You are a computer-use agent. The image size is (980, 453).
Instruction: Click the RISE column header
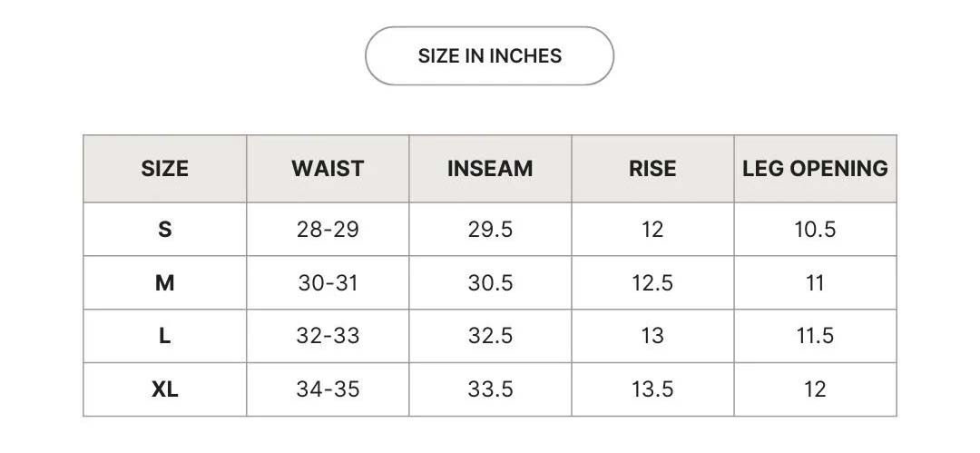pyautogui.click(x=652, y=169)
